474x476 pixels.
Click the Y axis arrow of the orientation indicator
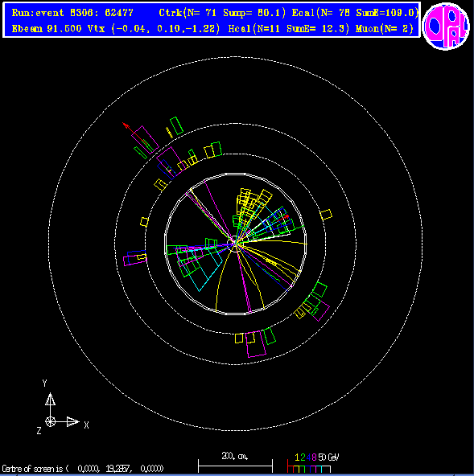(50, 399)
